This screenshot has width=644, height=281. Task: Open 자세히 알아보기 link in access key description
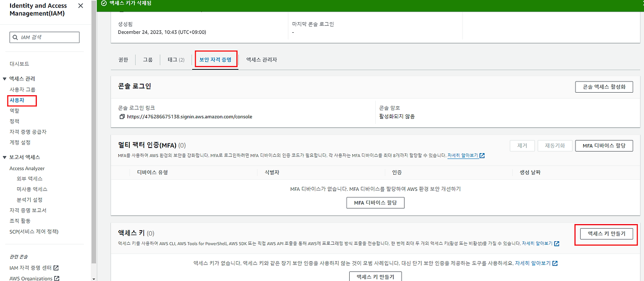pos(537,243)
